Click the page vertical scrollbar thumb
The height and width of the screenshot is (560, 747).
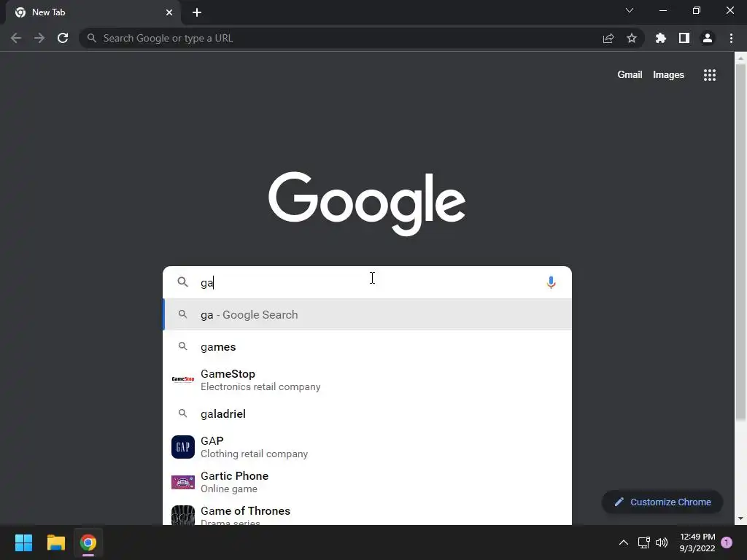[740, 242]
